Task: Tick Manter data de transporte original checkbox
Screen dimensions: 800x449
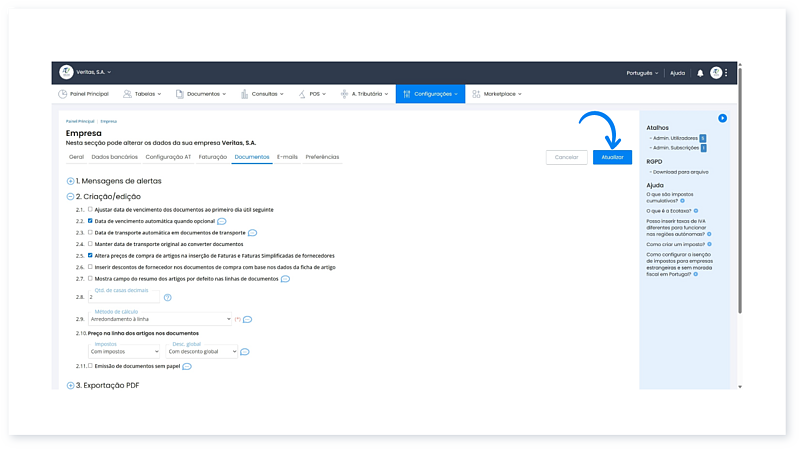Action: (x=90, y=244)
